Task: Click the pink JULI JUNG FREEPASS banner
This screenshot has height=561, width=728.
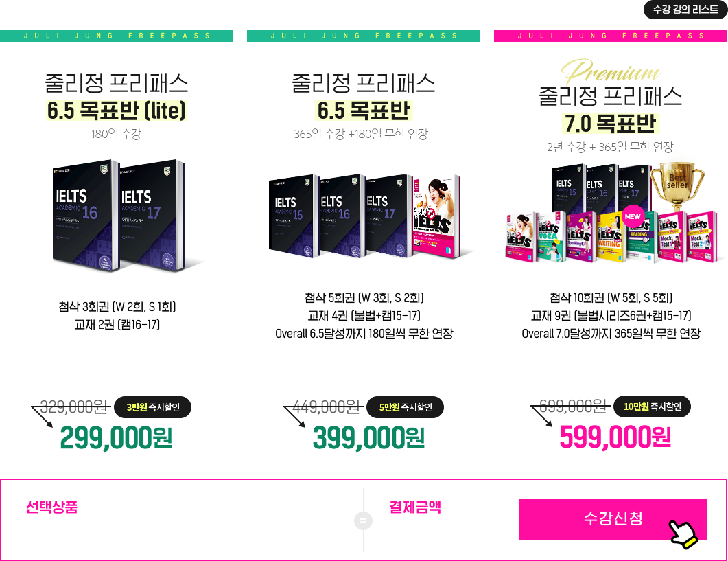Action: [x=611, y=36]
